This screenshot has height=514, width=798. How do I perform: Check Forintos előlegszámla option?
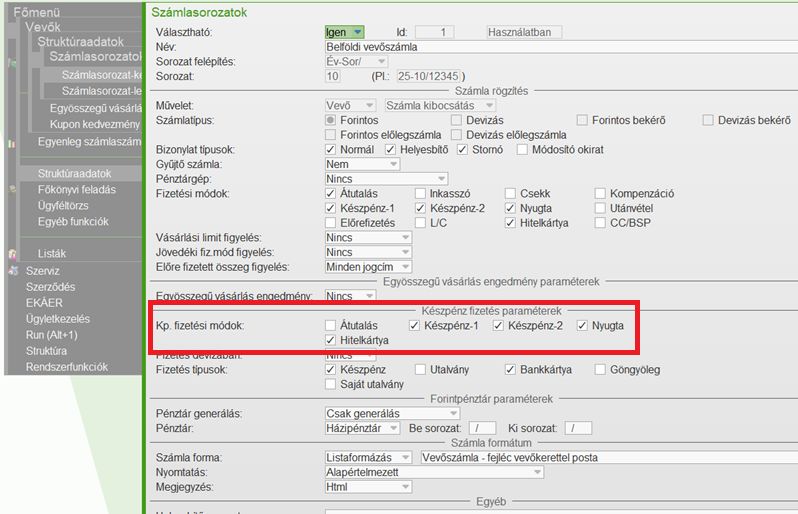point(330,135)
